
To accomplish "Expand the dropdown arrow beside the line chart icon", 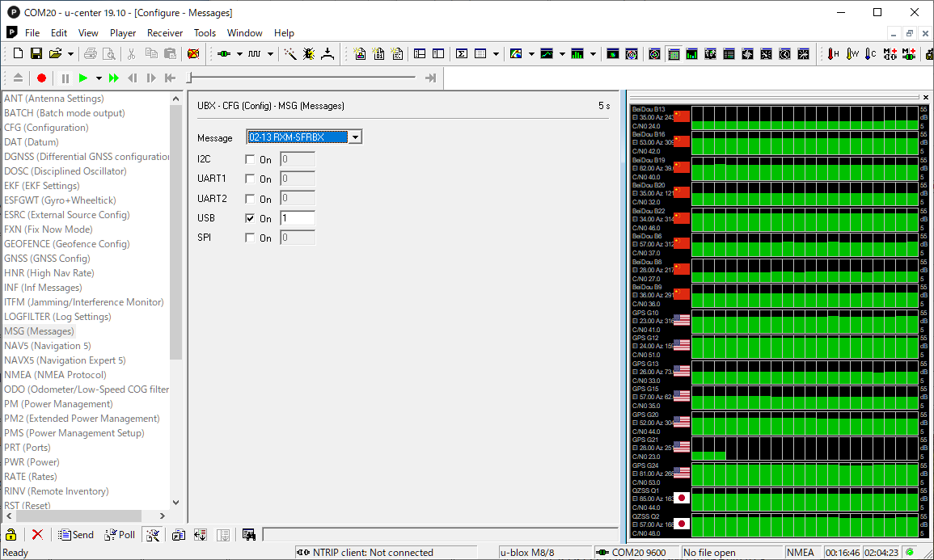I will 562,53.
